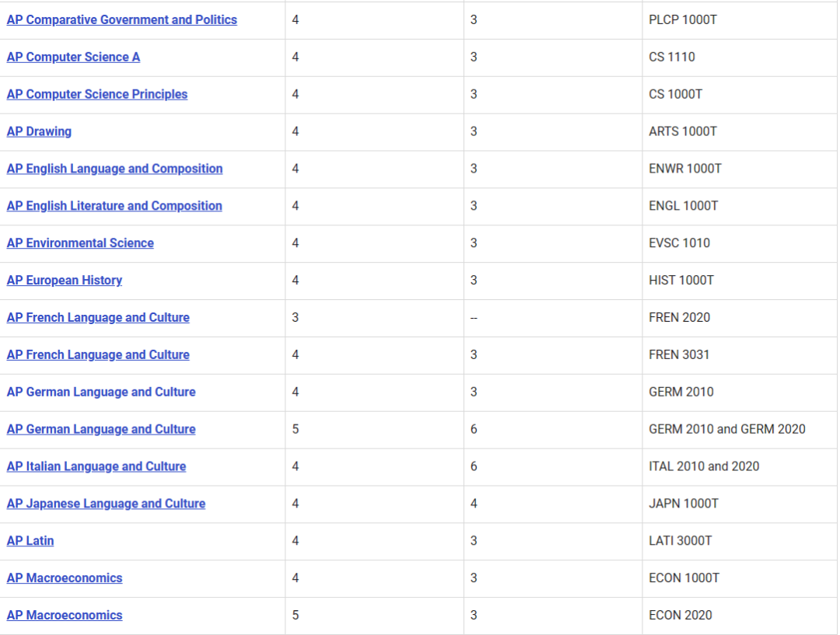Viewport: 840px width, 635px height.
Task: Visit the AP Environmental Science link
Action: (x=80, y=243)
